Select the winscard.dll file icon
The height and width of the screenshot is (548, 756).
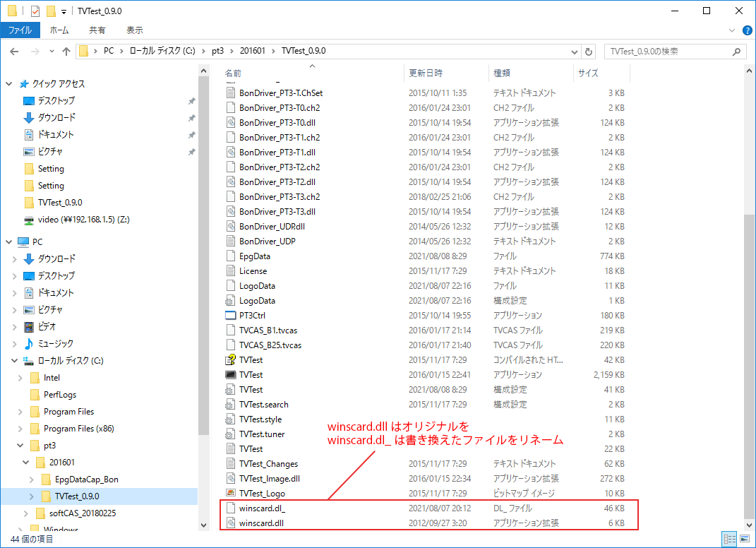click(x=230, y=523)
